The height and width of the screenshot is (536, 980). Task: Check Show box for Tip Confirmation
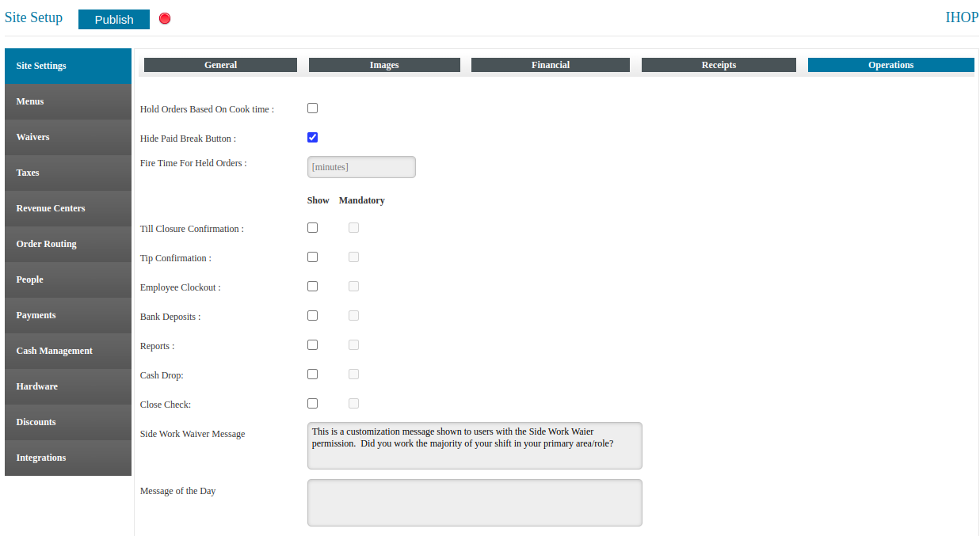(312, 257)
